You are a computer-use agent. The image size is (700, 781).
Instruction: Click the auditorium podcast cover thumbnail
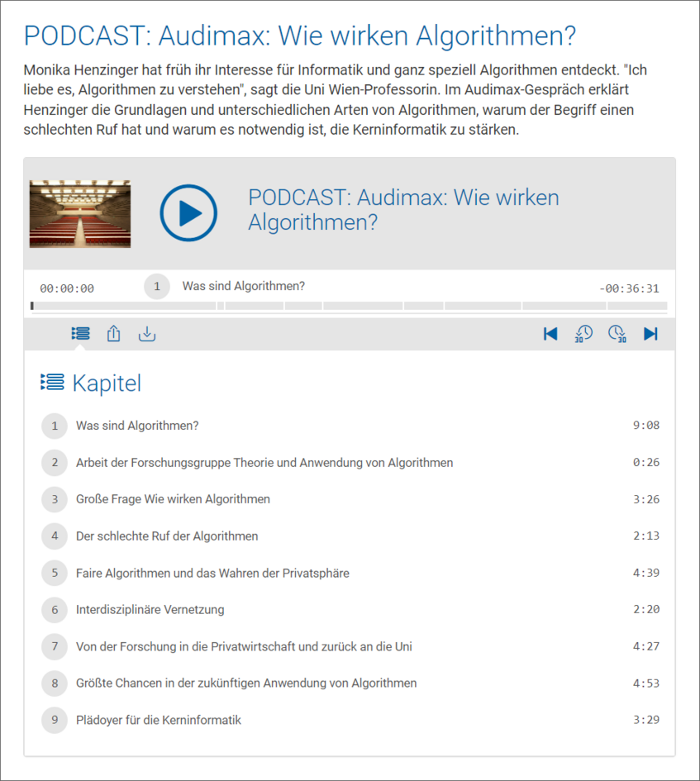pyautogui.click(x=80, y=214)
